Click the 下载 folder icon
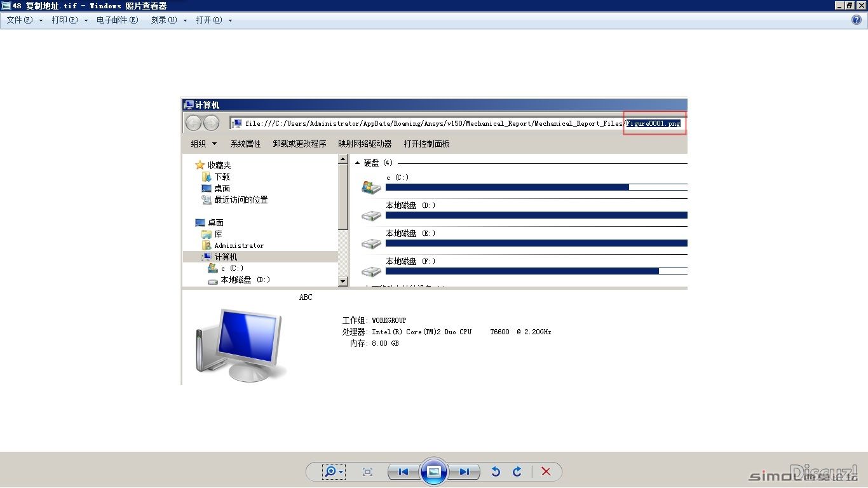The image size is (868, 488). [207, 177]
